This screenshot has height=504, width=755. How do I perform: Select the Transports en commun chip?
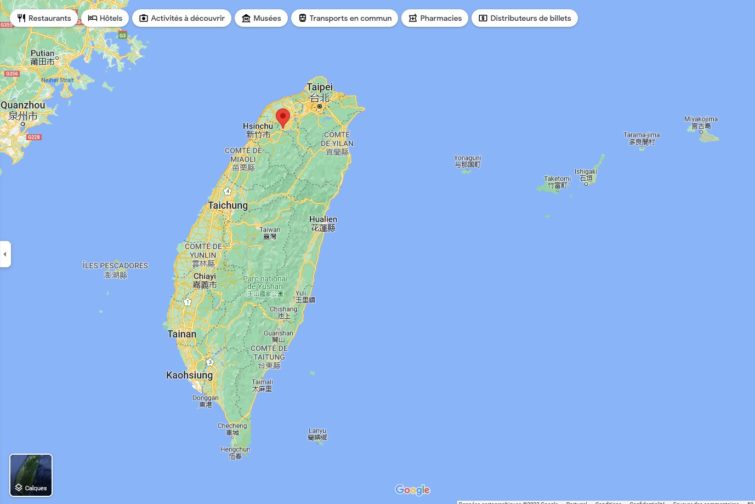coord(344,18)
